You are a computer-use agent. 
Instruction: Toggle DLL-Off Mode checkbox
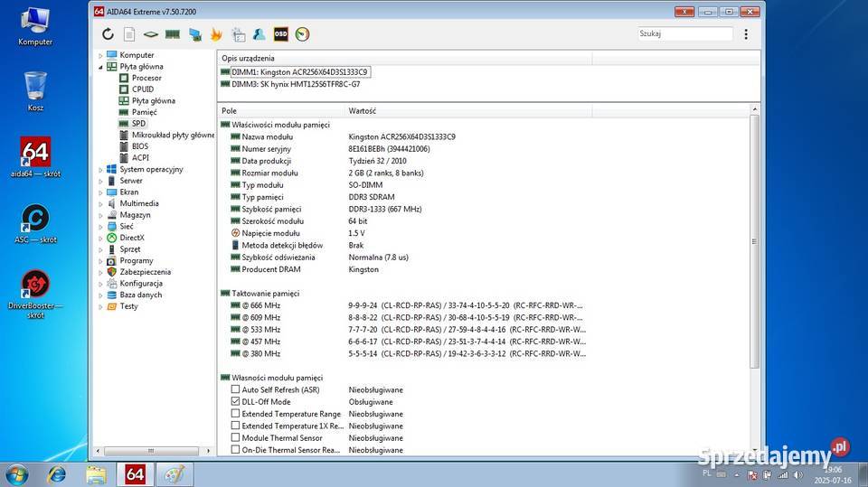[235, 402]
